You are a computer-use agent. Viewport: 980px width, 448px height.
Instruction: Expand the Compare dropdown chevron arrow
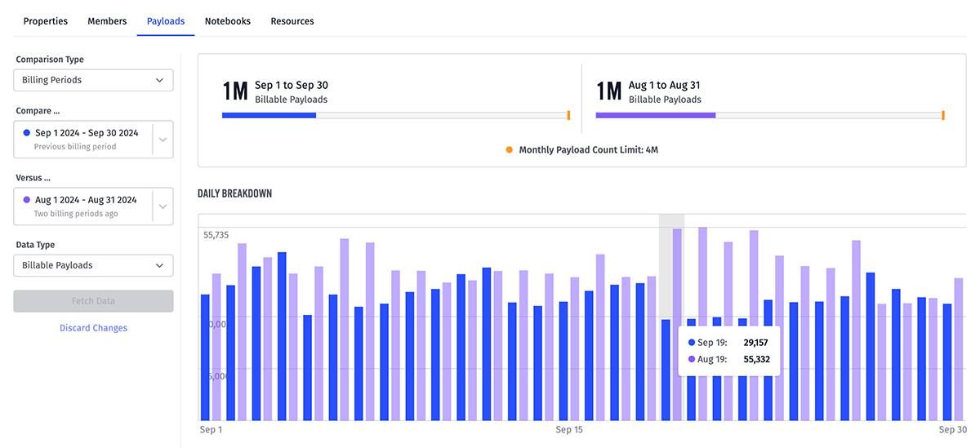click(163, 140)
